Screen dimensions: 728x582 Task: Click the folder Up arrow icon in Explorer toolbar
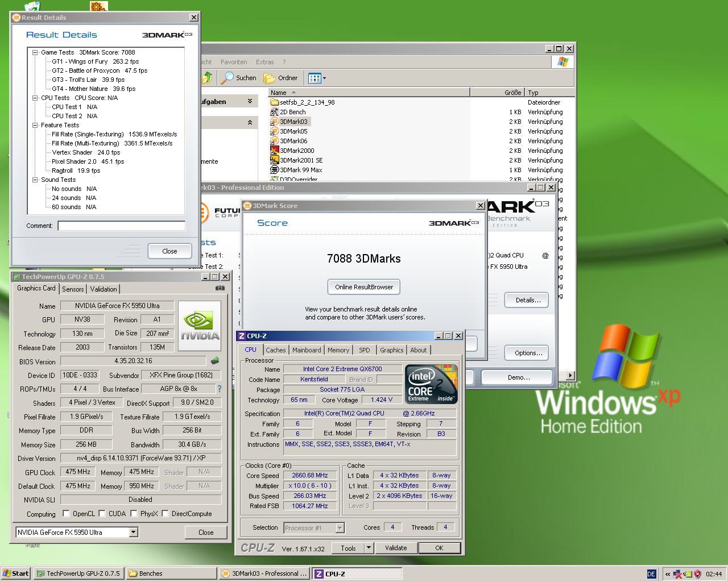(x=207, y=78)
